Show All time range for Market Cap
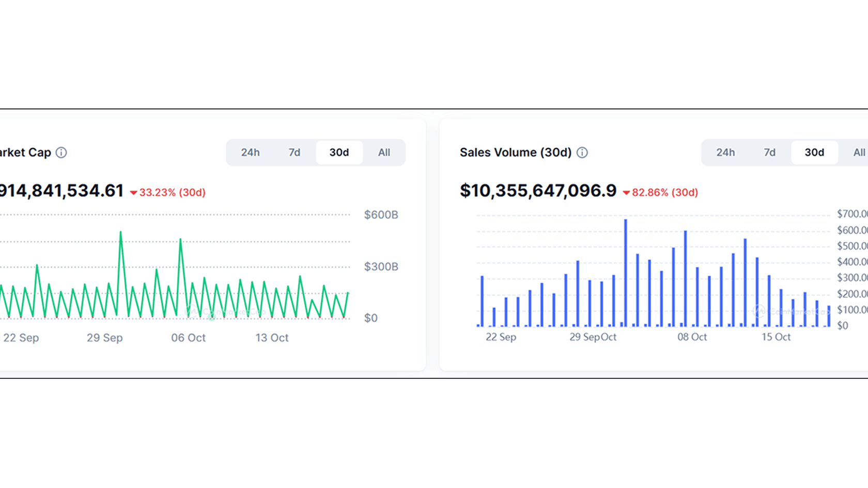Viewport: 868px width, 488px height. point(384,152)
